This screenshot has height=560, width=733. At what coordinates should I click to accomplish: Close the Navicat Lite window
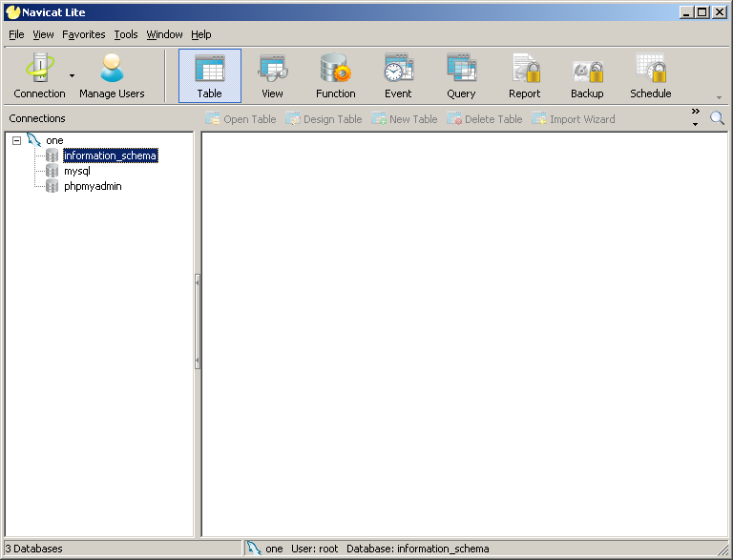coord(720,12)
